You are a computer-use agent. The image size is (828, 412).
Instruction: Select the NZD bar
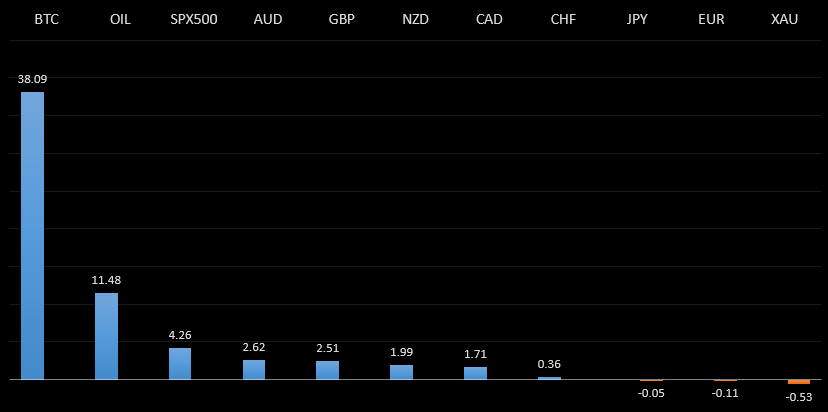(401, 372)
